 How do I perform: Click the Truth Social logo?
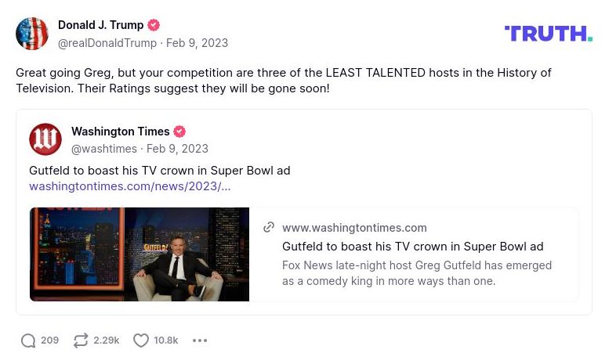[x=548, y=34]
